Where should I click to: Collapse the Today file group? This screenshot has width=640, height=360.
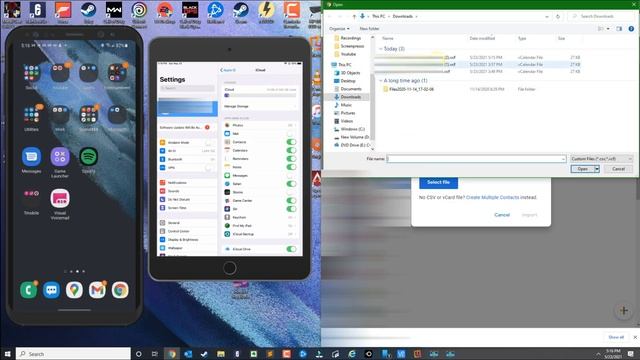point(381,49)
